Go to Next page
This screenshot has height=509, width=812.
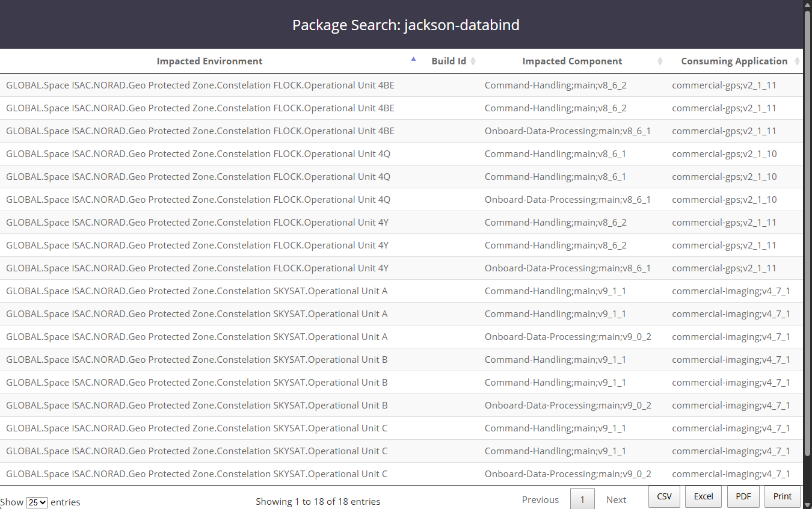click(x=616, y=499)
